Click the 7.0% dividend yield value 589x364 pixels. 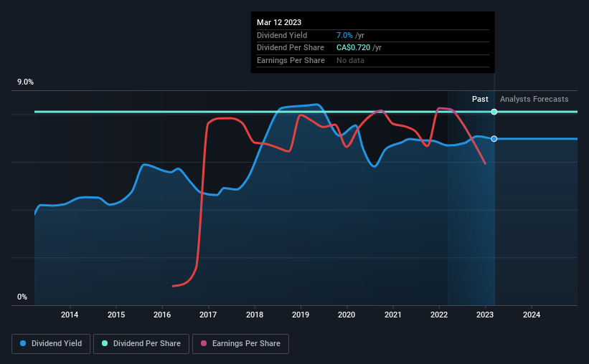click(x=344, y=35)
